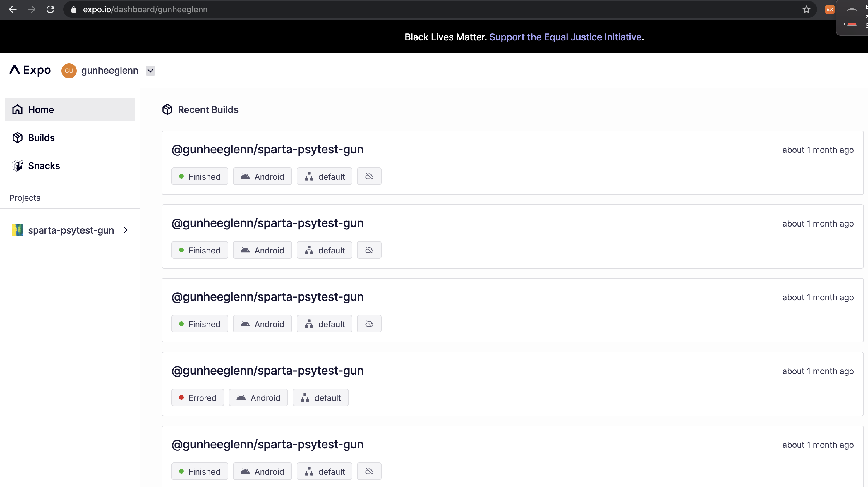
Task: Click the GU orange avatar icon
Action: 69,71
